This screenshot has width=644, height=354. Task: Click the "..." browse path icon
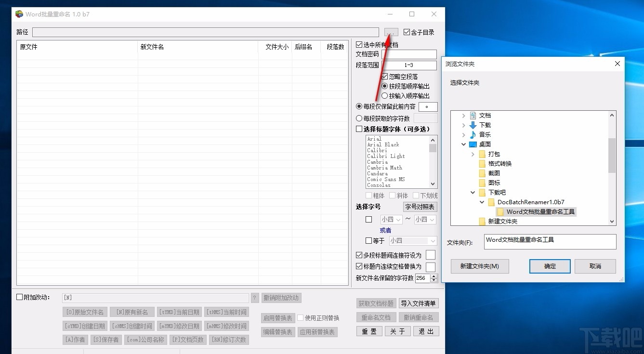(x=390, y=32)
